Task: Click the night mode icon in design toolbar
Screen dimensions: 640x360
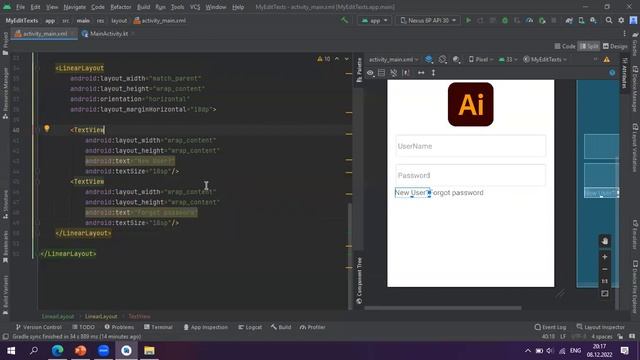Action: click(456, 60)
